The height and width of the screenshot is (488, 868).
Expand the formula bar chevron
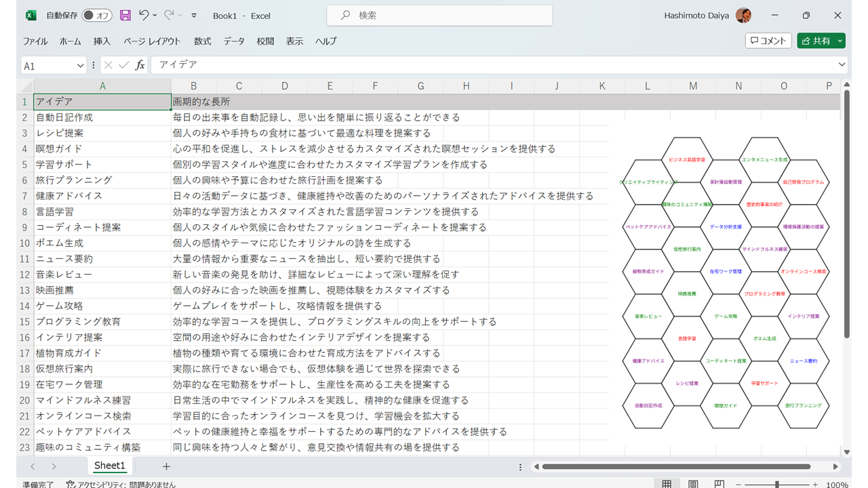(842, 65)
